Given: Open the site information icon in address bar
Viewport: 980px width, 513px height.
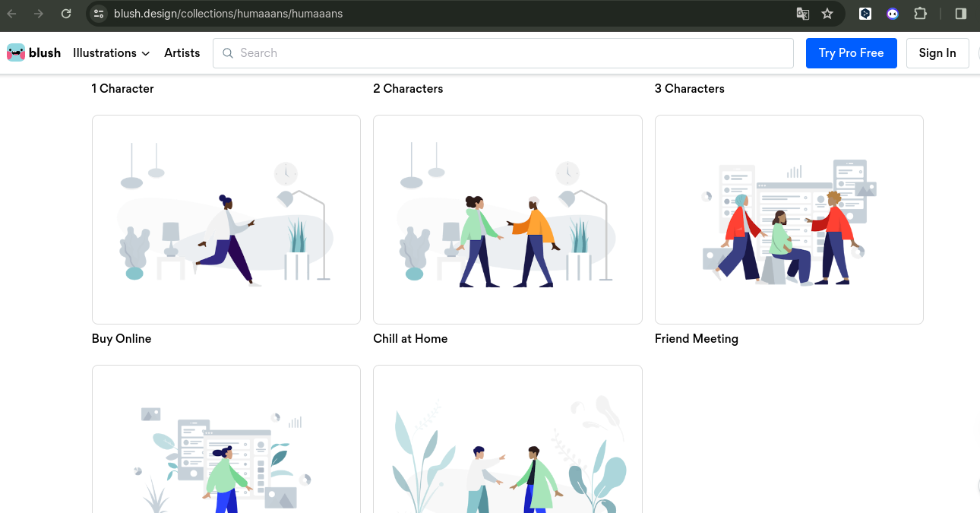Looking at the screenshot, I should [x=99, y=14].
